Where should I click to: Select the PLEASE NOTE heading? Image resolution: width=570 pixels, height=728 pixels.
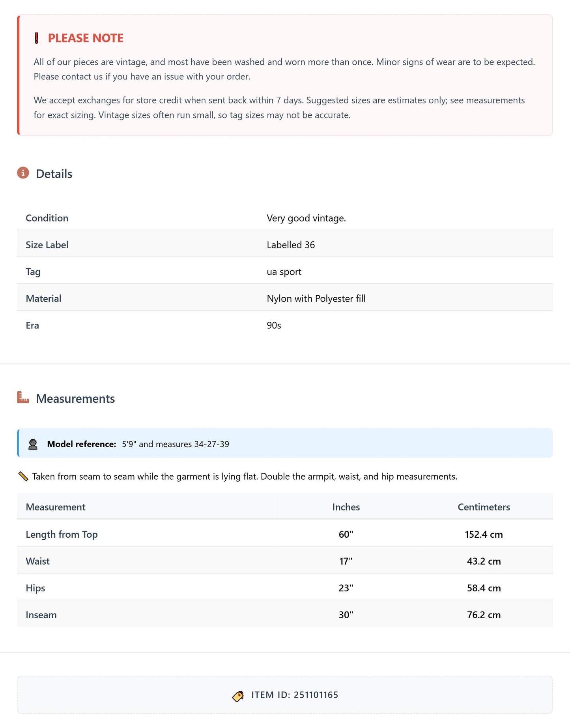pyautogui.click(x=86, y=38)
